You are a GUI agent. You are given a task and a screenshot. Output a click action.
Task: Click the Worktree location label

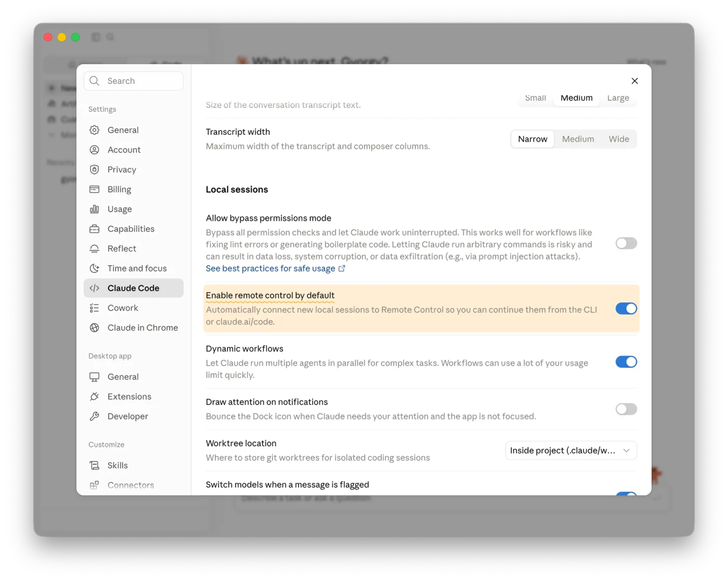241,443
